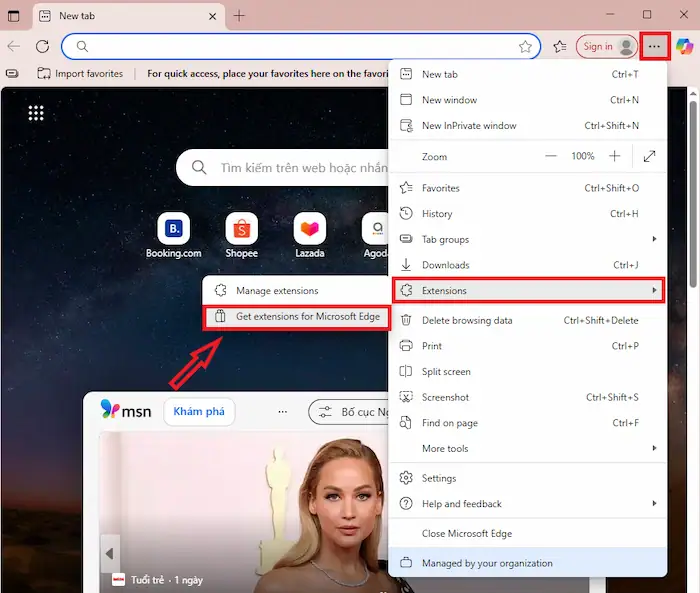
Task: Click the zoom in plus button
Action: click(614, 157)
